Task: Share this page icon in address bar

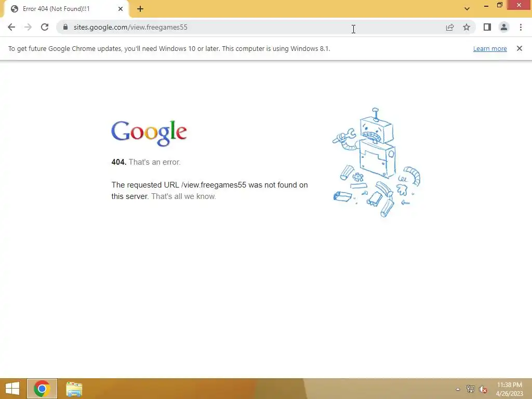Action: point(450,27)
